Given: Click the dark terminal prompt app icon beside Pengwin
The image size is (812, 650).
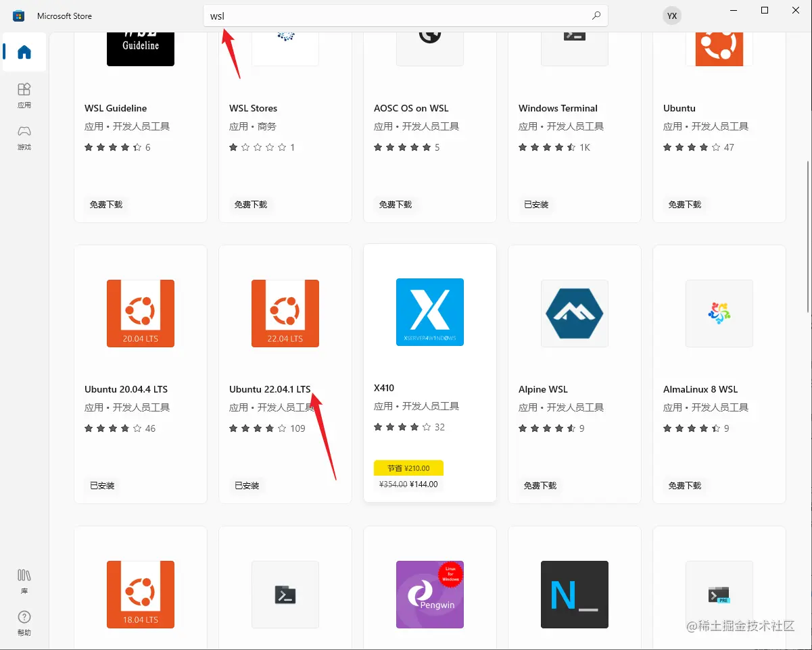Looking at the screenshot, I should click(x=285, y=595).
